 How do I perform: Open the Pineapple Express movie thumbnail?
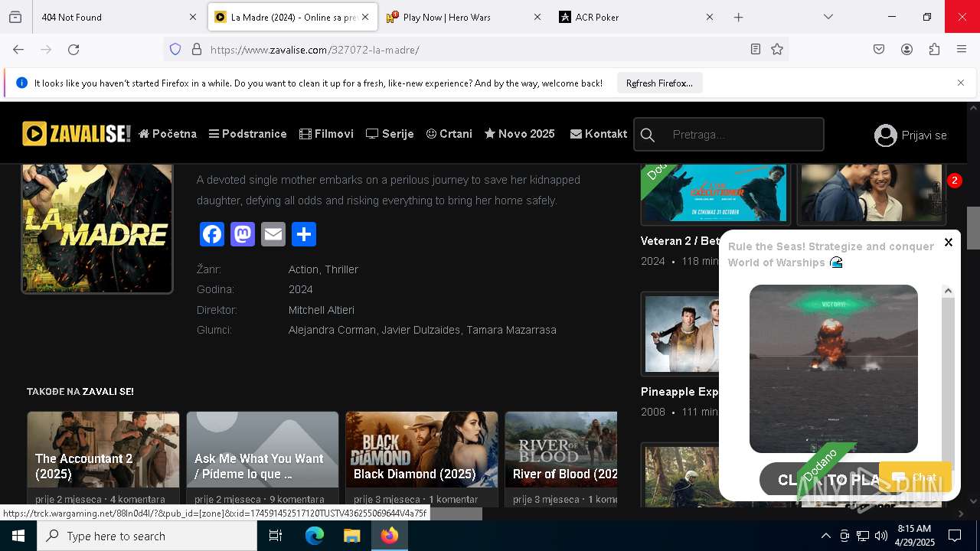[681, 334]
